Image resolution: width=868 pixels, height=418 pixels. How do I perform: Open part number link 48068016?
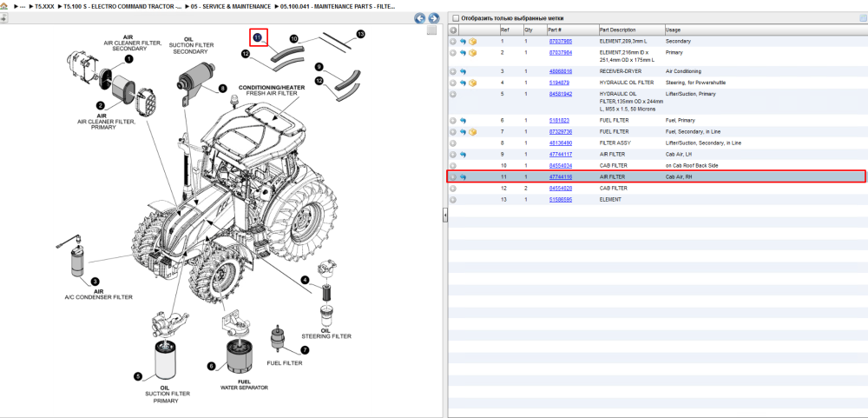[560, 71]
